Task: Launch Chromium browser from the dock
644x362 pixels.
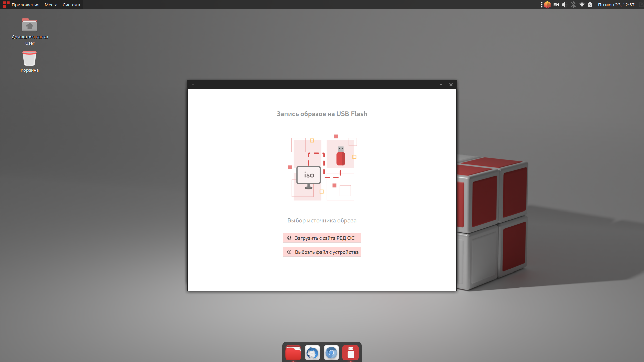Action: tap(331, 353)
